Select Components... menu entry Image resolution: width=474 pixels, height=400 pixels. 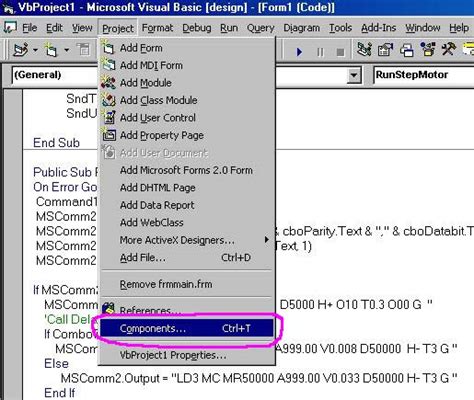tap(187, 328)
